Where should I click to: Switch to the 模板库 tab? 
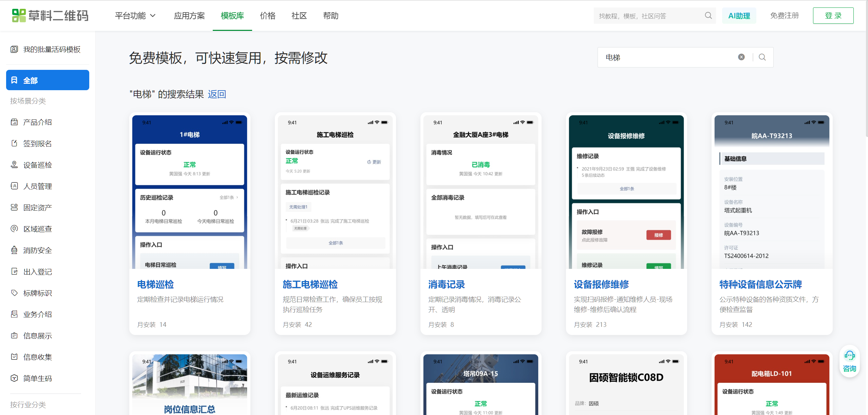[x=232, y=16]
